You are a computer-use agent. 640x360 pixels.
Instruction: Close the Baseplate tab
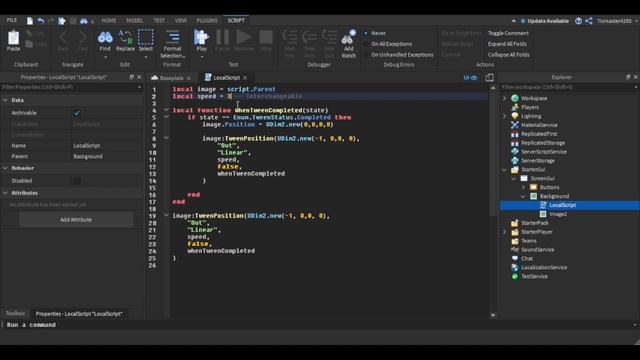pos(189,78)
